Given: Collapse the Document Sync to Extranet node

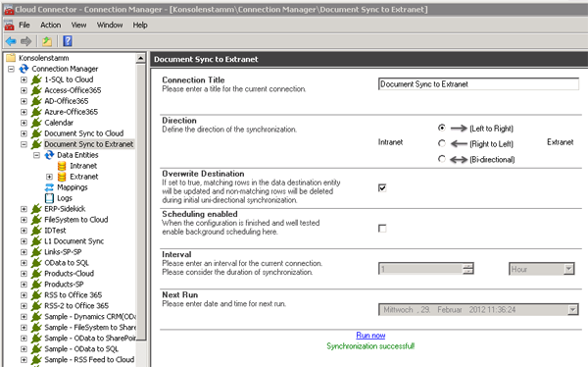Looking at the screenshot, I should 24,144.
